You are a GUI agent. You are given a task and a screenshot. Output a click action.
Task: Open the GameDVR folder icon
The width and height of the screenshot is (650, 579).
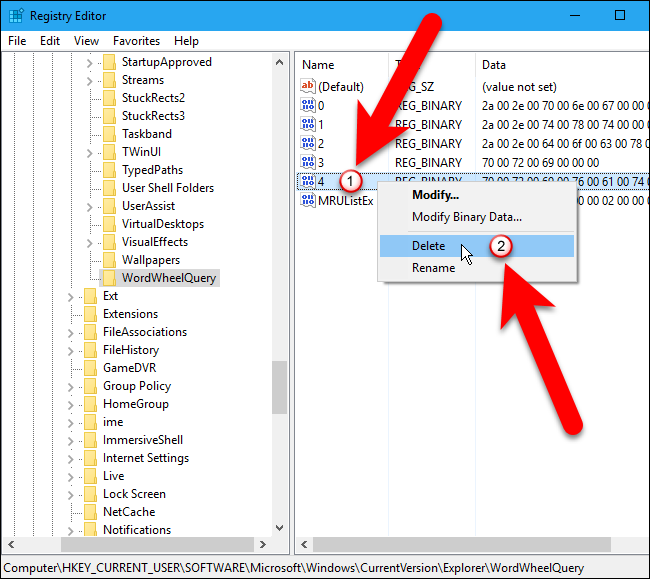tap(90, 368)
